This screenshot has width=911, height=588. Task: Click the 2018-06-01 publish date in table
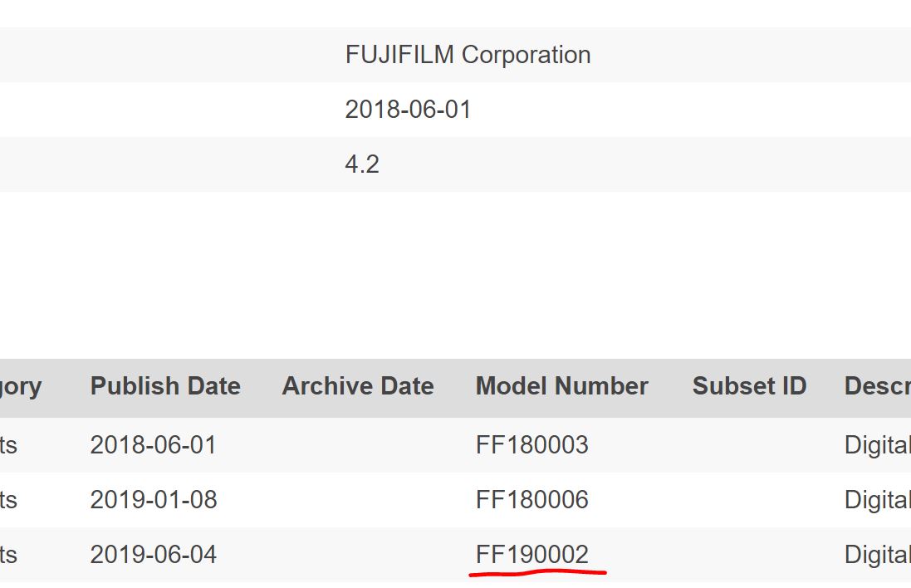[x=153, y=445]
